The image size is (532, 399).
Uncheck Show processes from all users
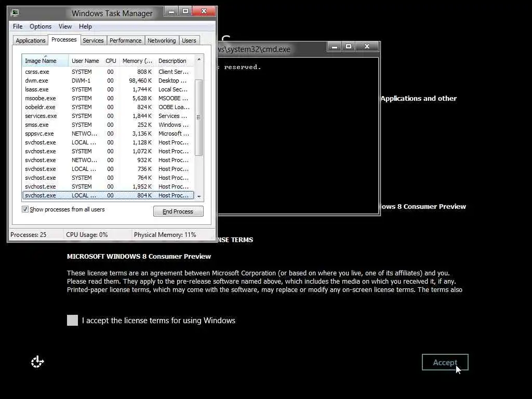[x=25, y=209]
